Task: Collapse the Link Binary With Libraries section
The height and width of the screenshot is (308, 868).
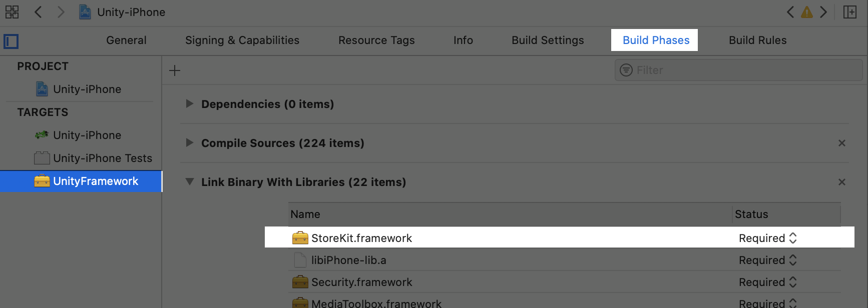Action: point(190,182)
